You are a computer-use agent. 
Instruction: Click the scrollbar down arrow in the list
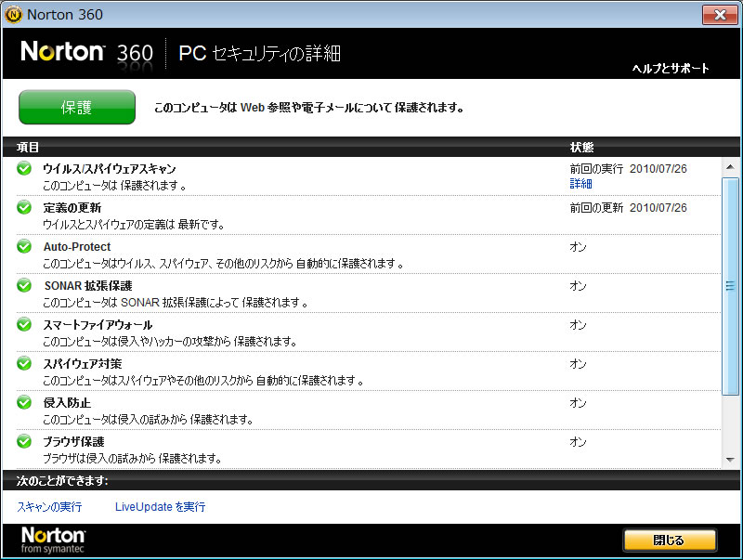pos(730,460)
